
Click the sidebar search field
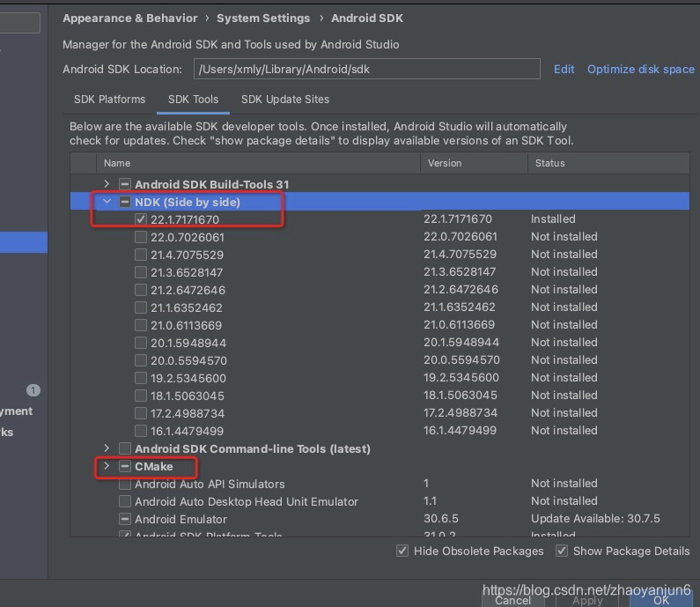19,23
